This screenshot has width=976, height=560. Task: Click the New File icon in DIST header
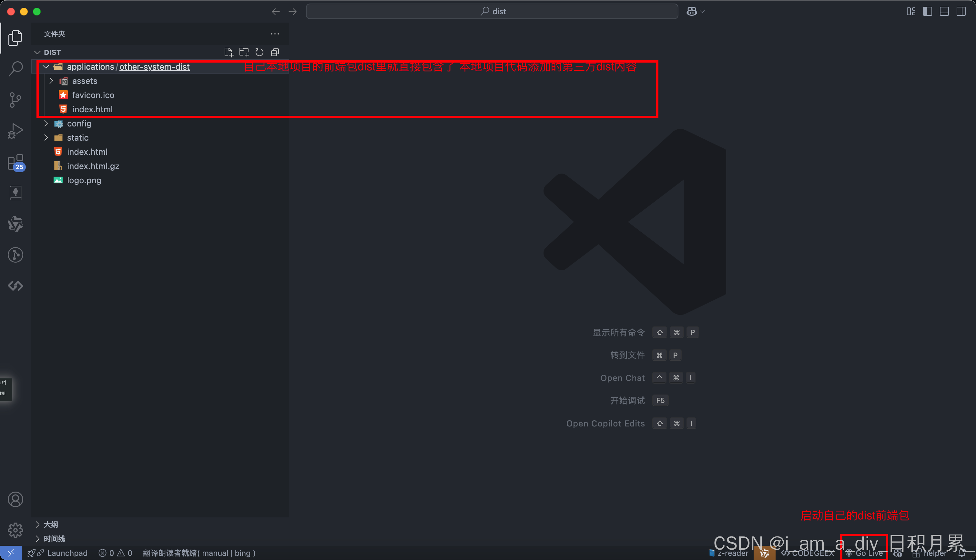(x=229, y=52)
